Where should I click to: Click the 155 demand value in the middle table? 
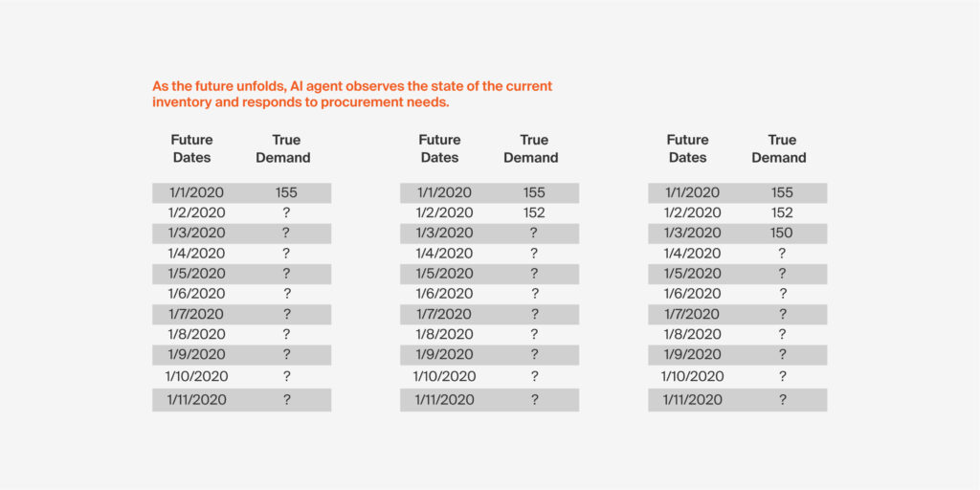[x=534, y=193]
